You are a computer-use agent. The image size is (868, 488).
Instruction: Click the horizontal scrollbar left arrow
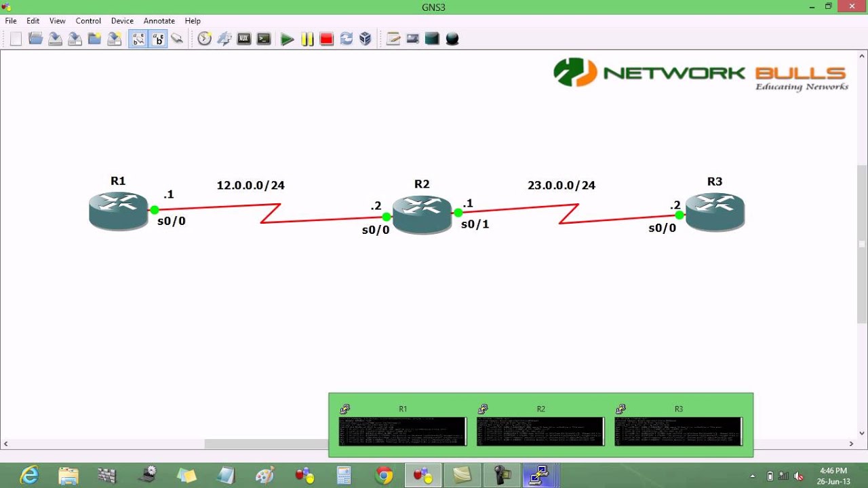[5, 444]
